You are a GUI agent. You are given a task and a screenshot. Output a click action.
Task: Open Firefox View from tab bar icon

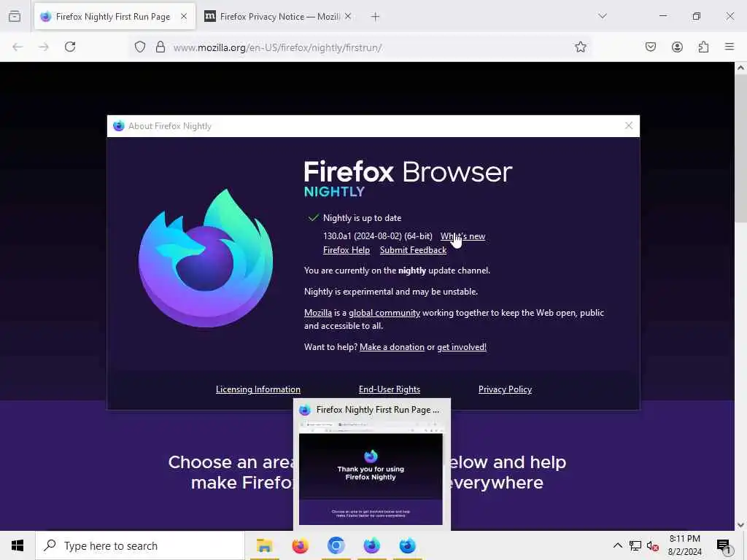click(x=15, y=16)
